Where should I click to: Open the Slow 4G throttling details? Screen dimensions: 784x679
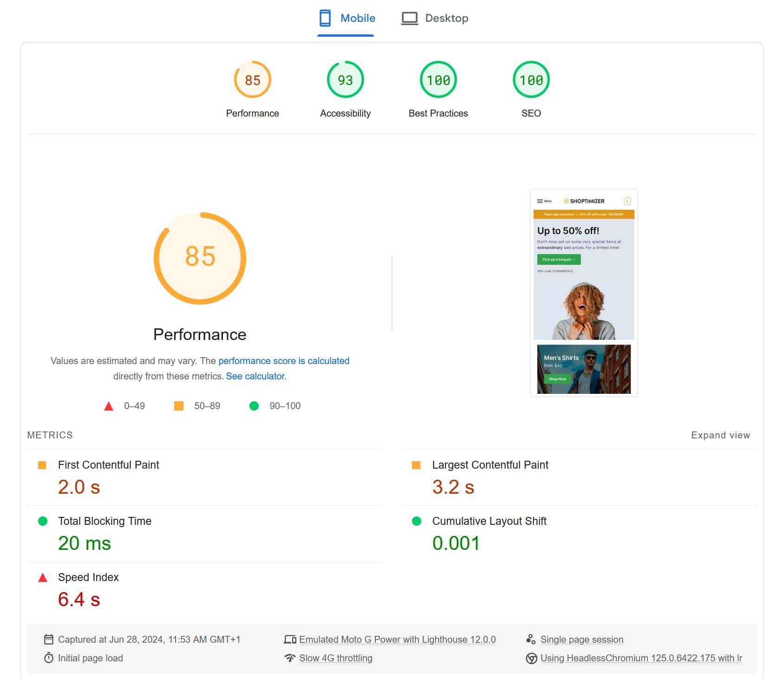click(336, 658)
